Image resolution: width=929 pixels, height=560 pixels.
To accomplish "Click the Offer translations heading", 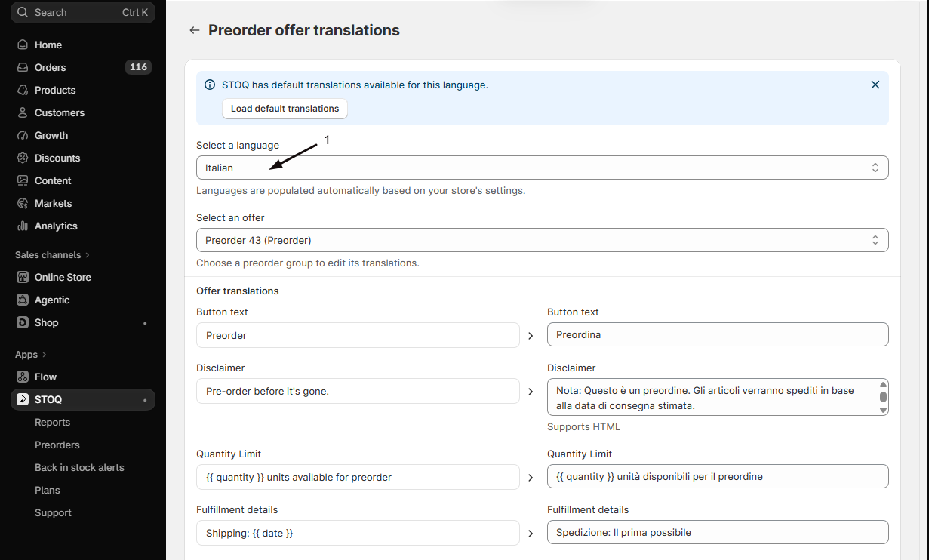I will 238,291.
